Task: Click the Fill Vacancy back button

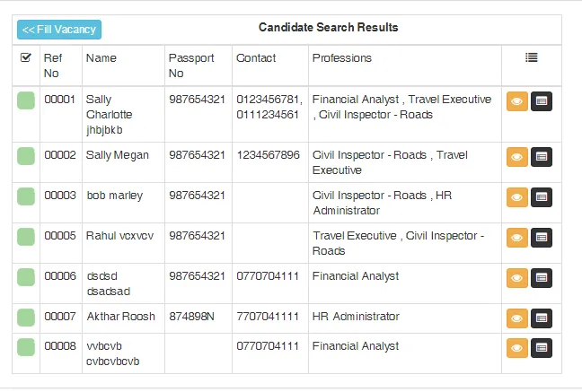Action: click(x=59, y=30)
